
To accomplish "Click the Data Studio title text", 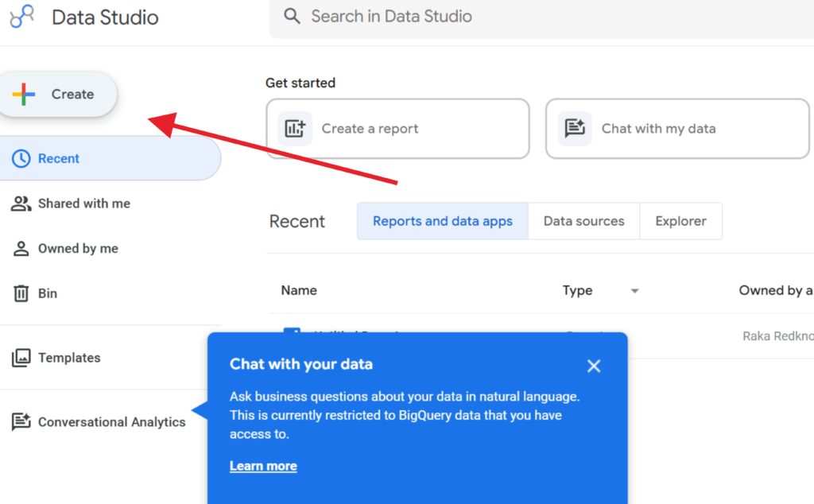I will pyautogui.click(x=105, y=17).
